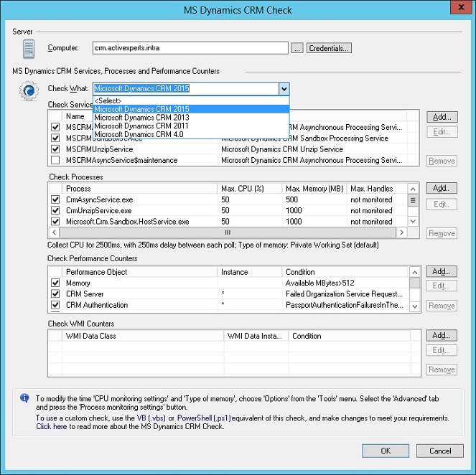Click 'Available MBytes>512' condition cell
This screenshot has width=476, height=475.
click(x=320, y=283)
